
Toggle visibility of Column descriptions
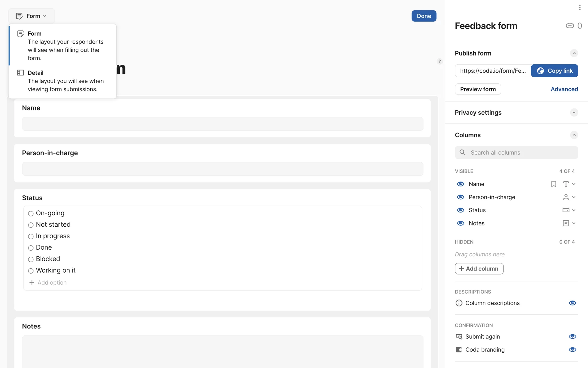(x=572, y=303)
